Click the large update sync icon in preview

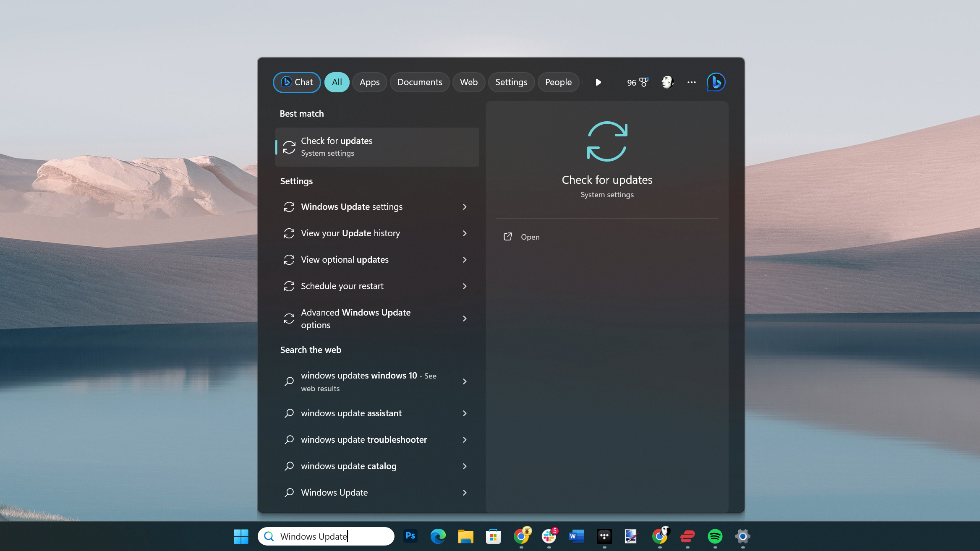(607, 141)
